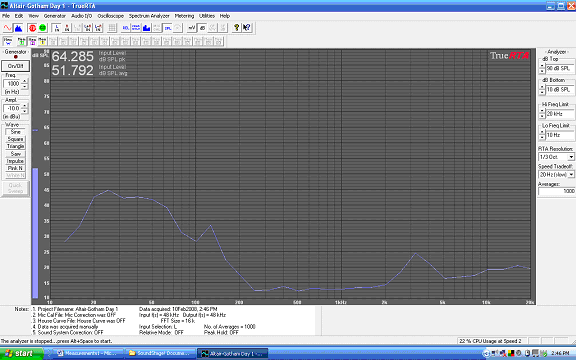
Task: Open the Spectrum Analyzer menu
Action: tap(149, 16)
